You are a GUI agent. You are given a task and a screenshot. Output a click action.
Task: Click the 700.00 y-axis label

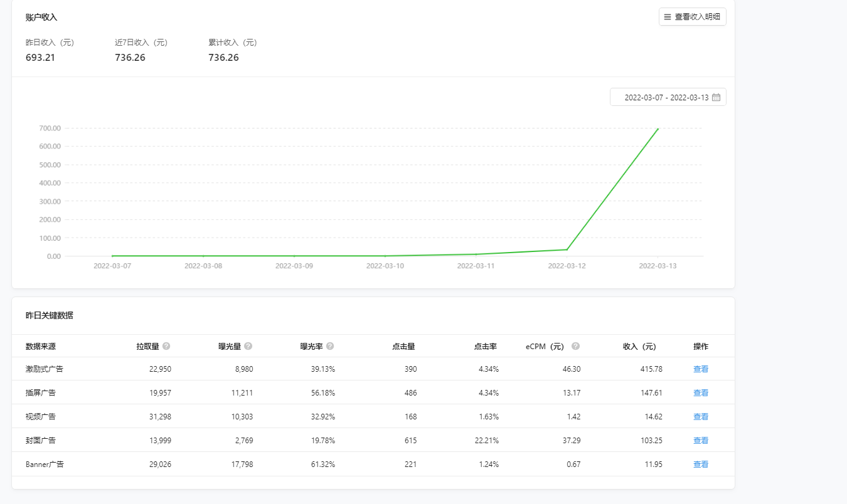[50, 128]
